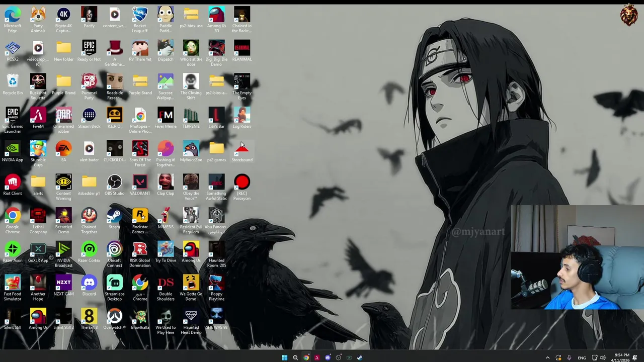The height and width of the screenshot is (362, 644).
Task: Launch Ready or Not shortcut
Action: coord(89,51)
